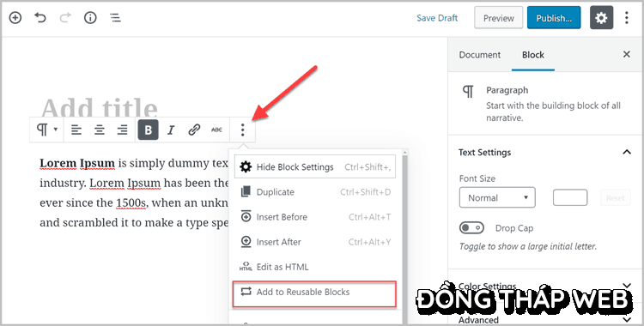Click the font size Reset button
The image size is (644, 326).
coord(616,198)
